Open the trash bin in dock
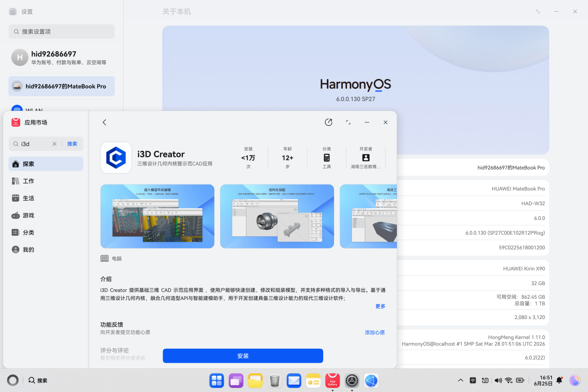Screen dimensions: 588x392 (274, 381)
